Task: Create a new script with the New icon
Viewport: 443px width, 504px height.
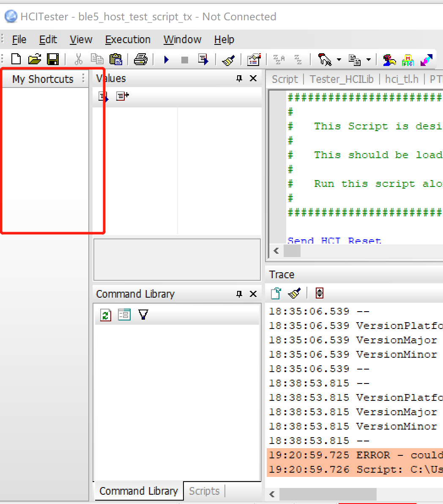Action: point(16,60)
